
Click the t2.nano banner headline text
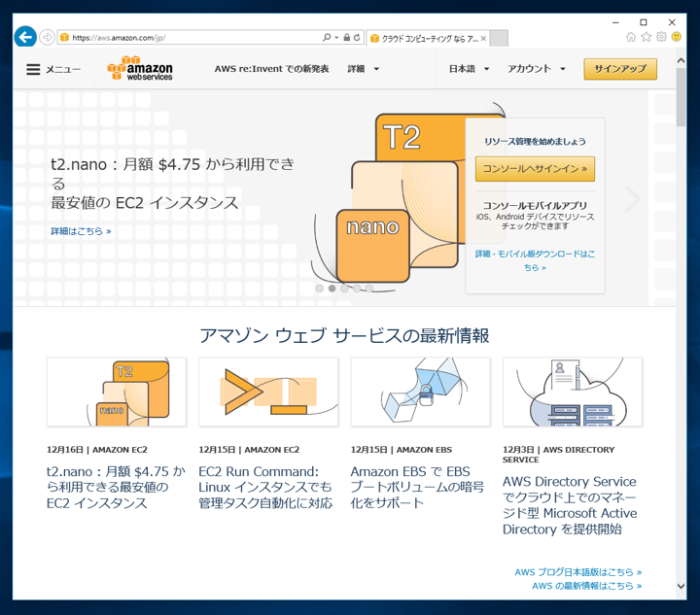click(x=173, y=184)
